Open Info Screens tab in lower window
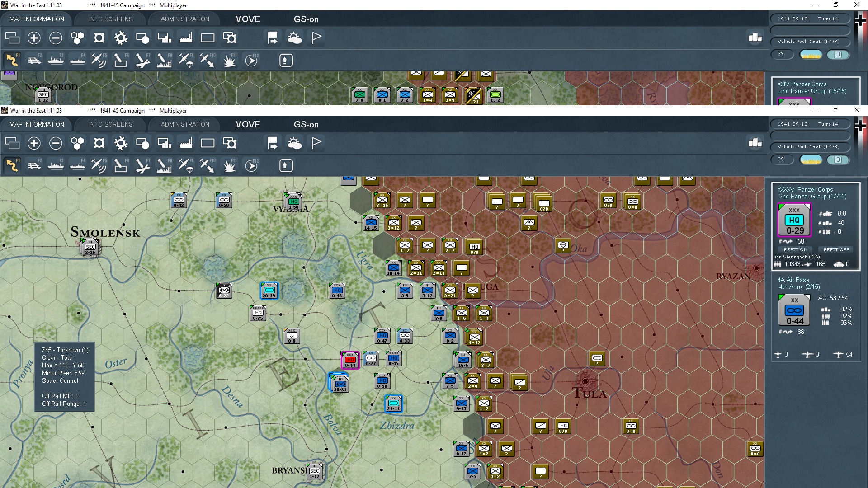 [x=111, y=124]
